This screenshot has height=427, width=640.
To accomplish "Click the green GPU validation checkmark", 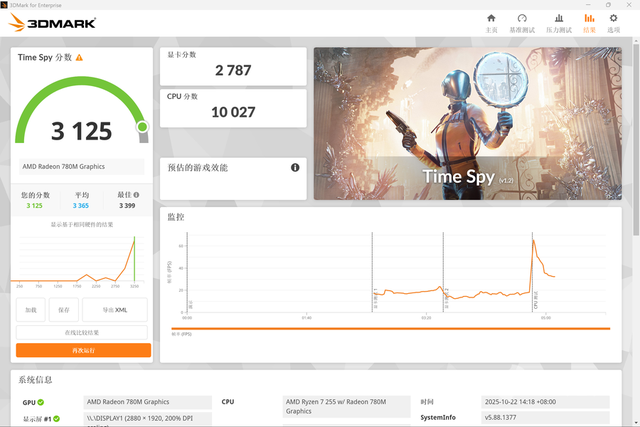I will point(41,402).
